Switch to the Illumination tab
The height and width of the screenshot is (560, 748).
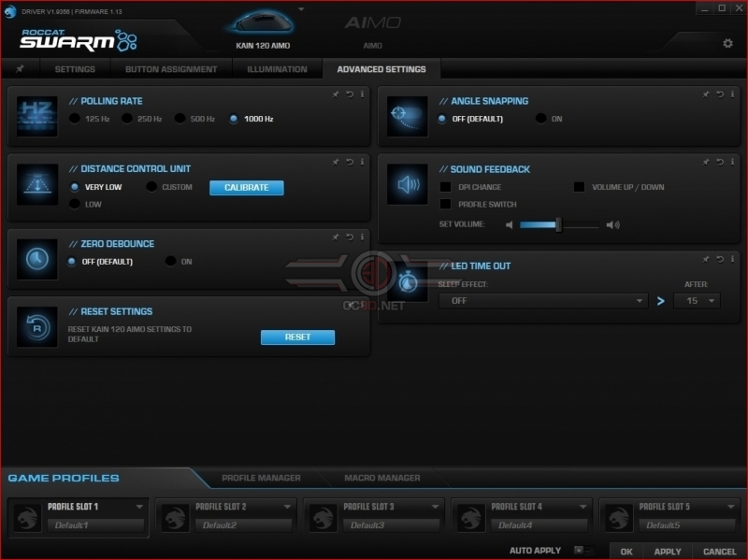click(x=277, y=69)
